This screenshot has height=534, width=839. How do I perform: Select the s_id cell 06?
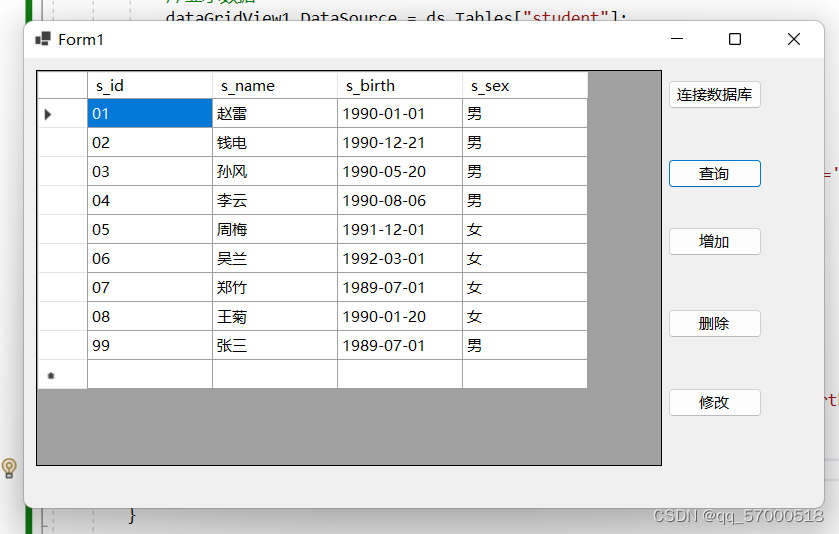150,258
